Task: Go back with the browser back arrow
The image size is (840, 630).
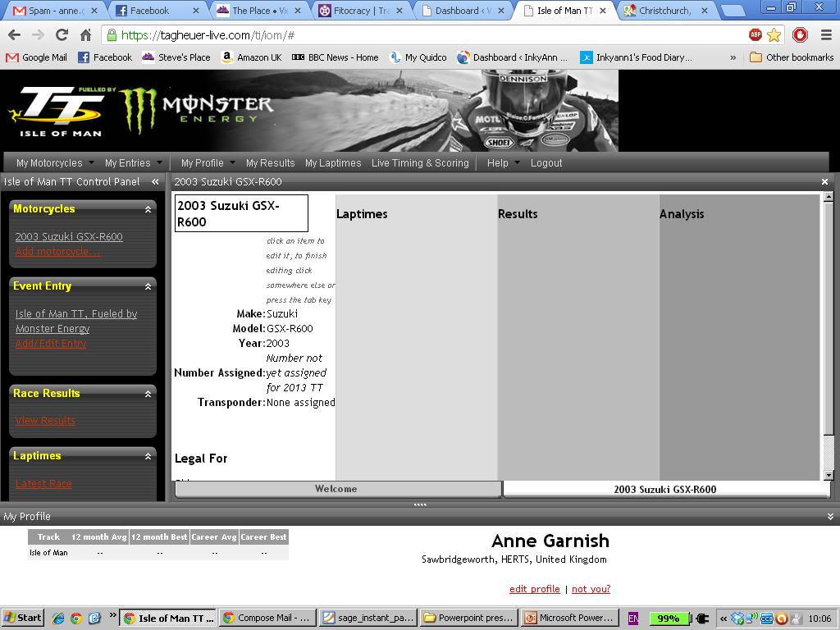Action: (x=15, y=35)
